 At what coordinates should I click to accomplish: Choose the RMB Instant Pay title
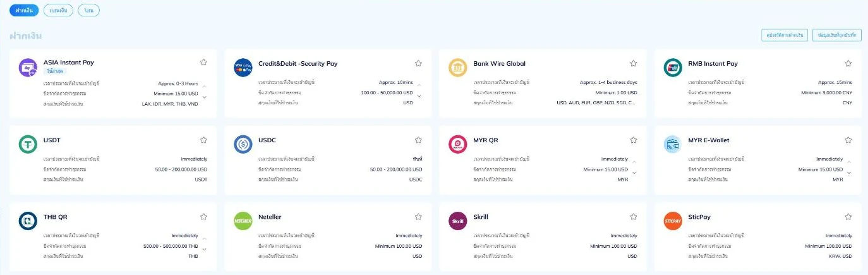tap(713, 63)
